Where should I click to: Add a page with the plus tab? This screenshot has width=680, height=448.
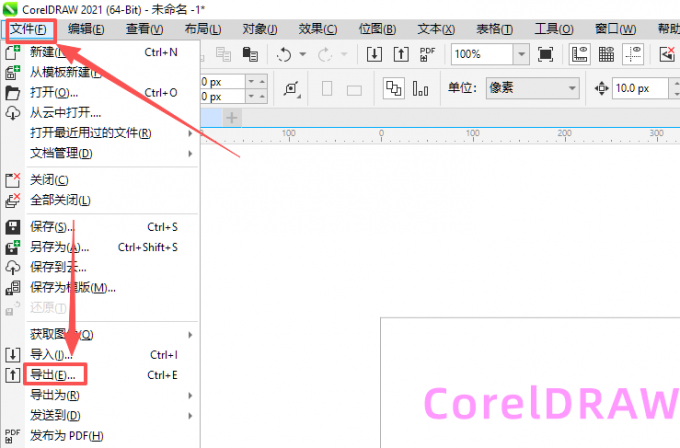[x=232, y=118]
